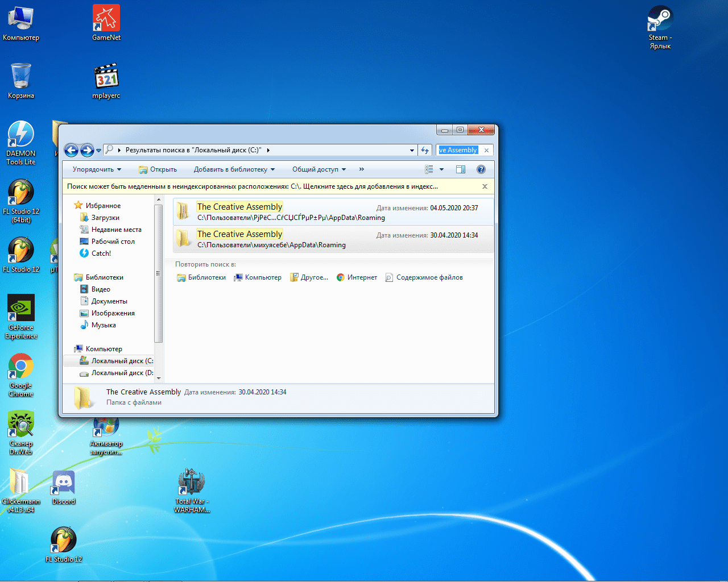Launch FL Studio 12 (64bit) shortcut
The height and width of the screenshot is (582, 728).
point(21,201)
